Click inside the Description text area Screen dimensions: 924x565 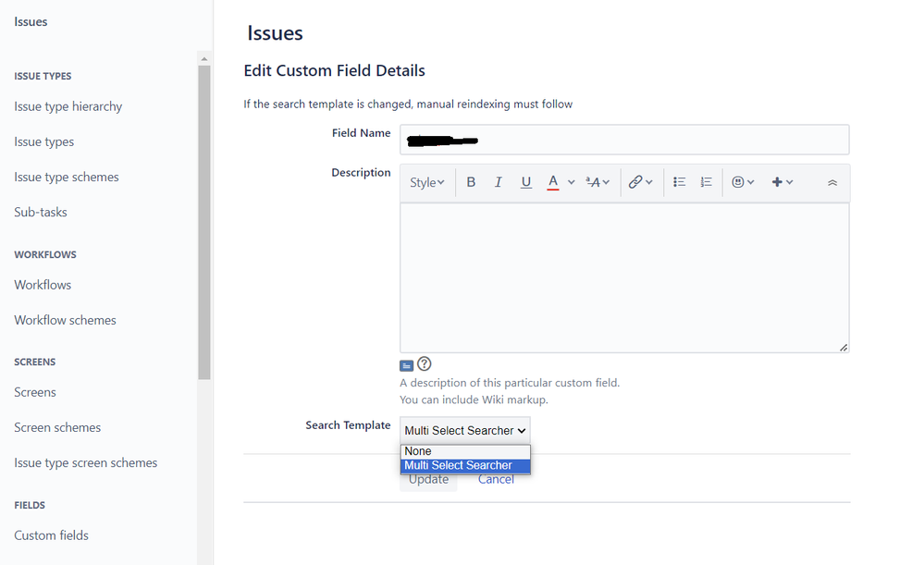tap(624, 278)
